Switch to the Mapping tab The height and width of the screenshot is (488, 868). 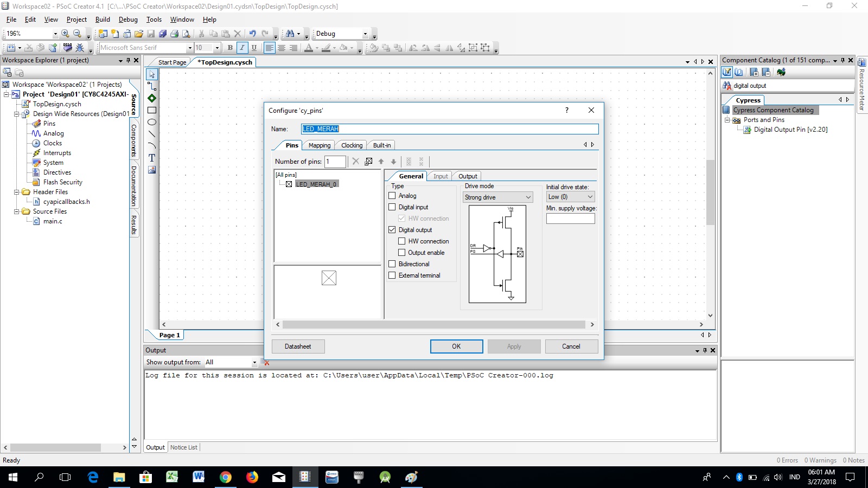click(x=320, y=145)
